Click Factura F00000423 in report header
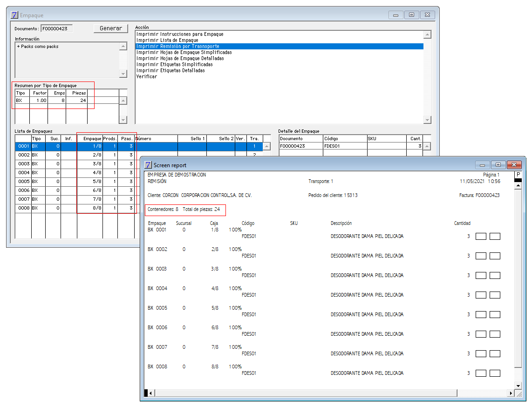532x407 pixels. [x=479, y=196]
